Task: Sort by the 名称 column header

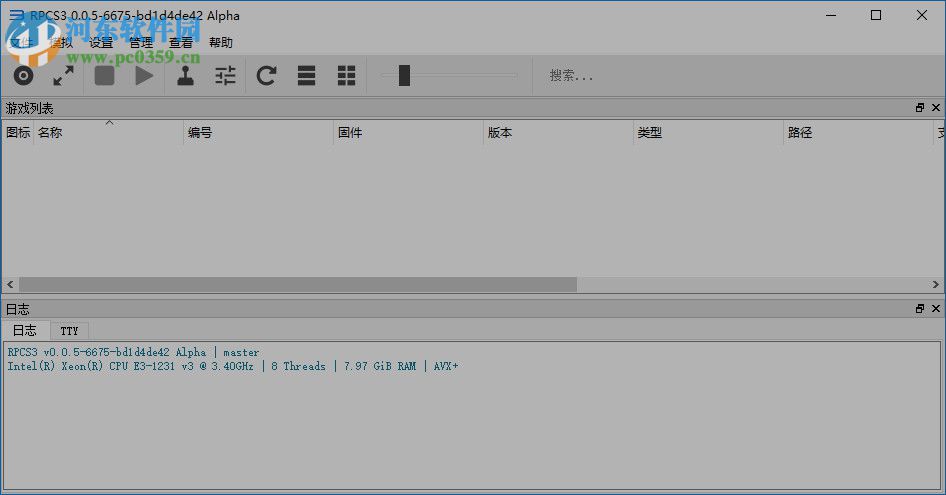Action: tap(109, 133)
